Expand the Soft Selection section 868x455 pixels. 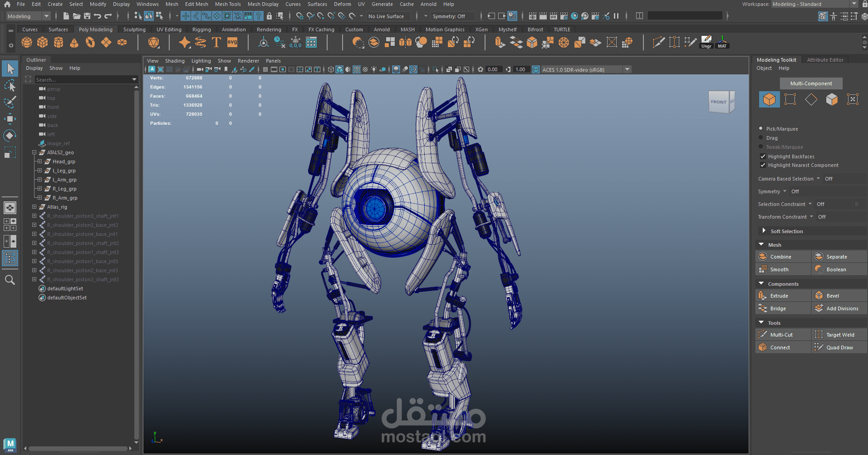764,231
